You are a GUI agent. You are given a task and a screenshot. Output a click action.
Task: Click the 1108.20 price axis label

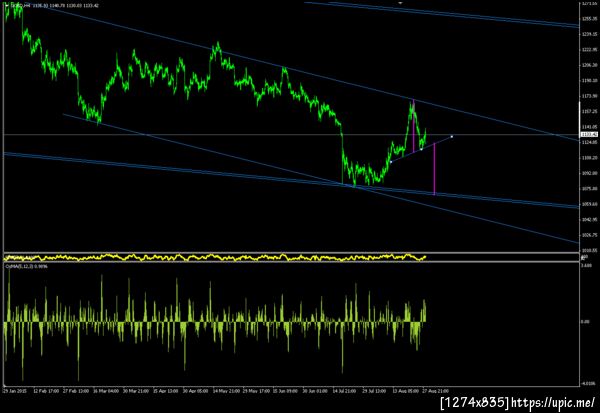[x=590, y=158]
